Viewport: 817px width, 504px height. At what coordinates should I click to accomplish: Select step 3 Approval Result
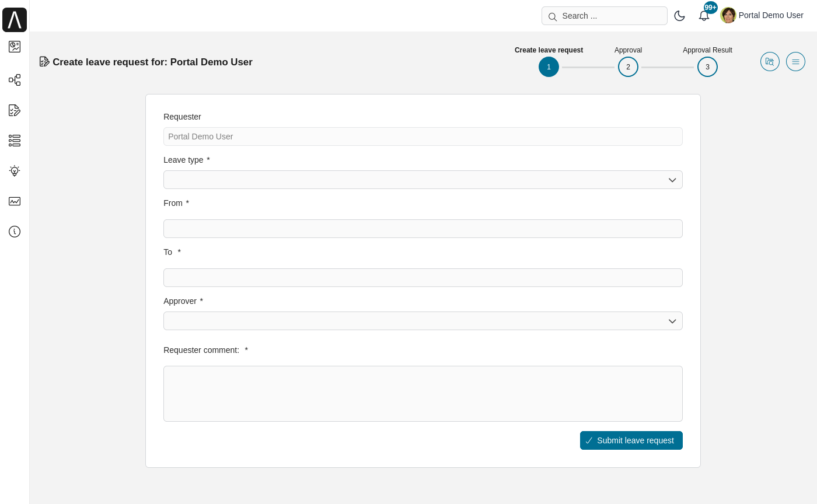point(707,66)
